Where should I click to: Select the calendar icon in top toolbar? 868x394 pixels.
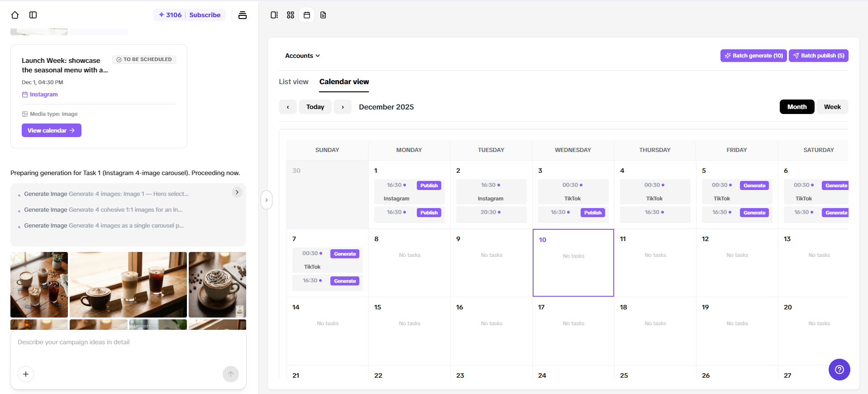[x=307, y=15]
